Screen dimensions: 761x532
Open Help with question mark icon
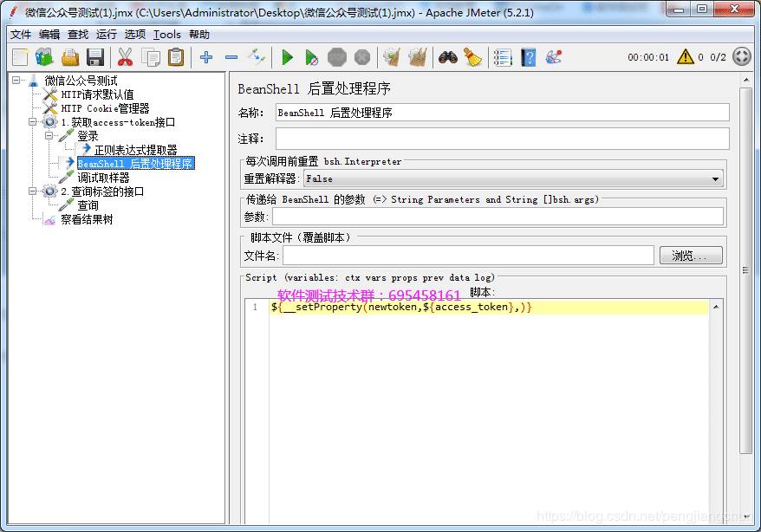pyautogui.click(x=528, y=57)
